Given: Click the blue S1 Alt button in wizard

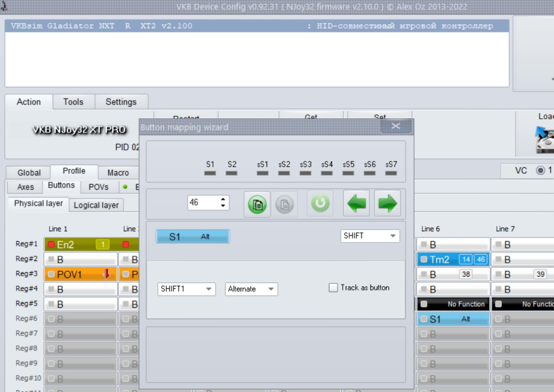Looking at the screenshot, I should (x=193, y=237).
